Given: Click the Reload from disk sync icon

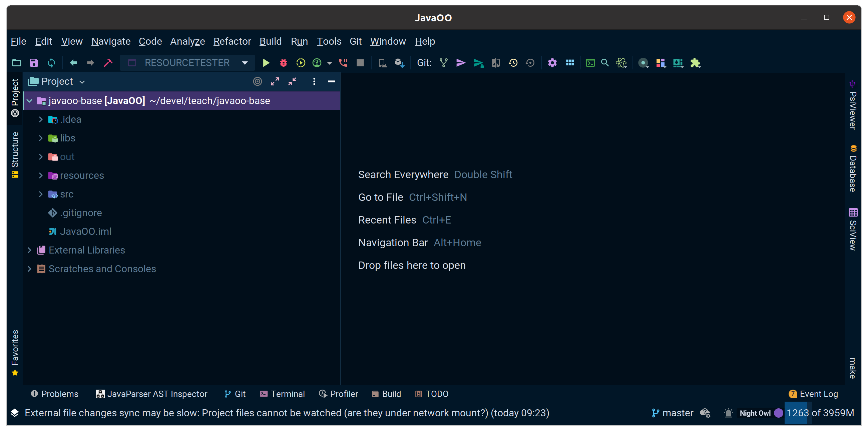Looking at the screenshot, I should pos(52,63).
